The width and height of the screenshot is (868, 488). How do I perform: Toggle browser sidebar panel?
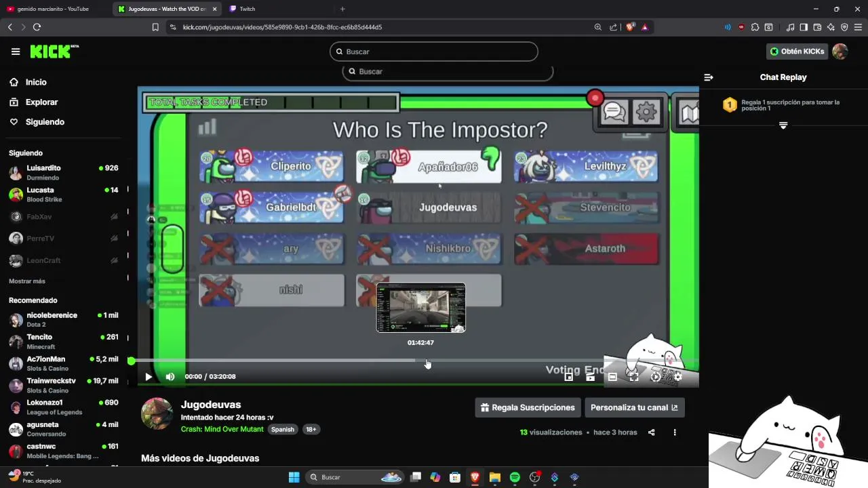804,27
